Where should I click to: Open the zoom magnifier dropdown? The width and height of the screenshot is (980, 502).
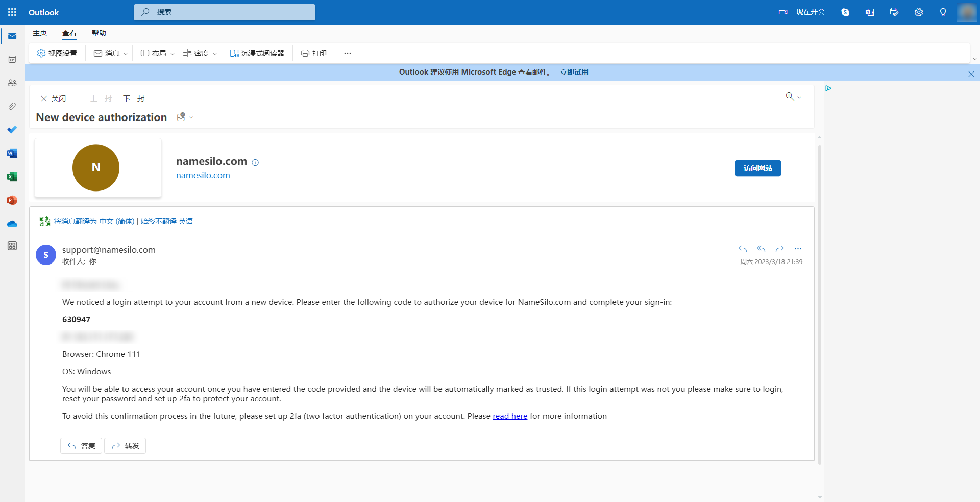tap(793, 97)
